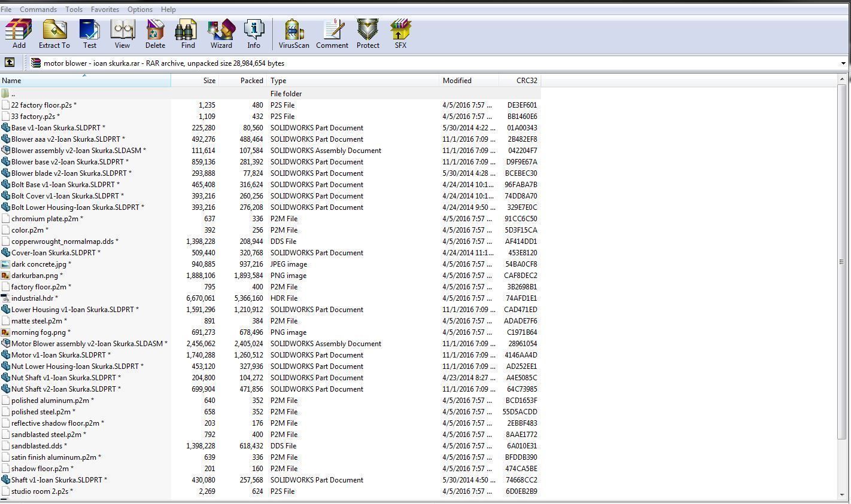The height and width of the screenshot is (504, 851).
Task: Open the Favorites menu
Action: click(x=105, y=10)
